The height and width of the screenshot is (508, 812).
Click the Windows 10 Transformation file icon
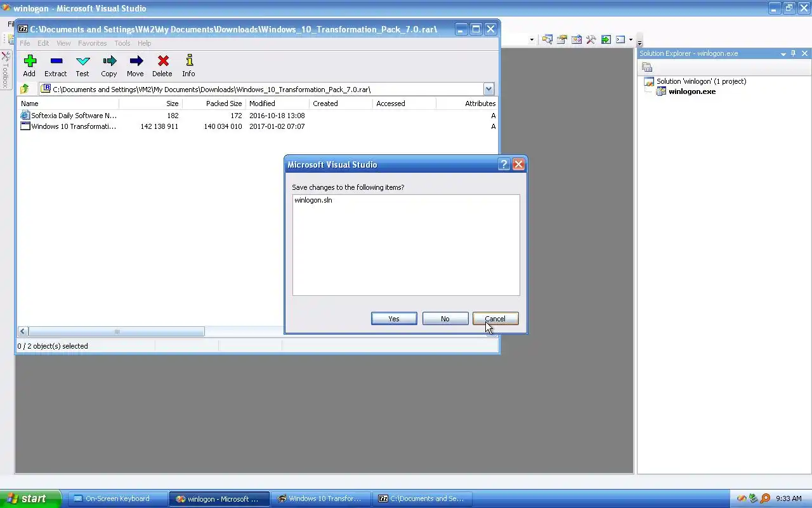[25, 126]
